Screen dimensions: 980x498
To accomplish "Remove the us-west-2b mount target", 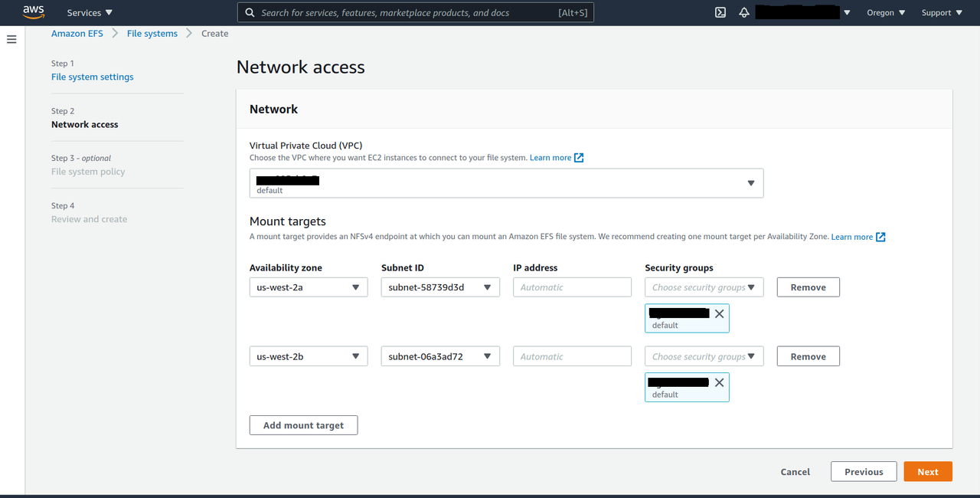I will pyautogui.click(x=808, y=356).
